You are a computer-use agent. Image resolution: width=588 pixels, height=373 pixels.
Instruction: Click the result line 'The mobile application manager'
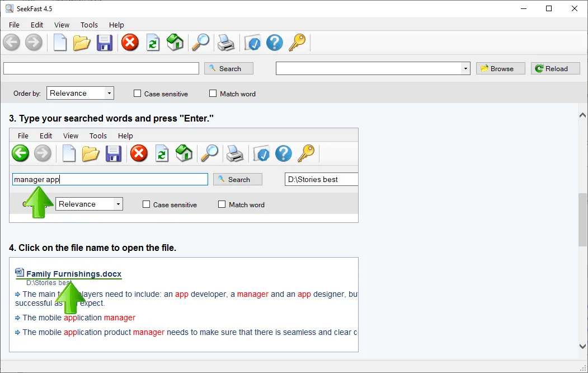(79, 318)
